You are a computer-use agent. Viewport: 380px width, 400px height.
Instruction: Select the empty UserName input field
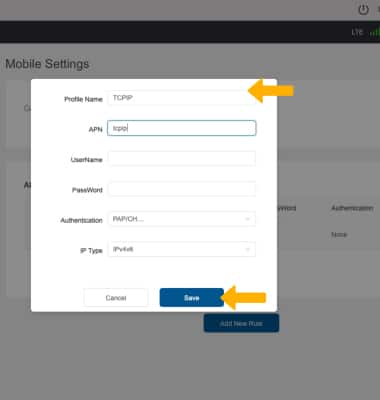(182, 159)
